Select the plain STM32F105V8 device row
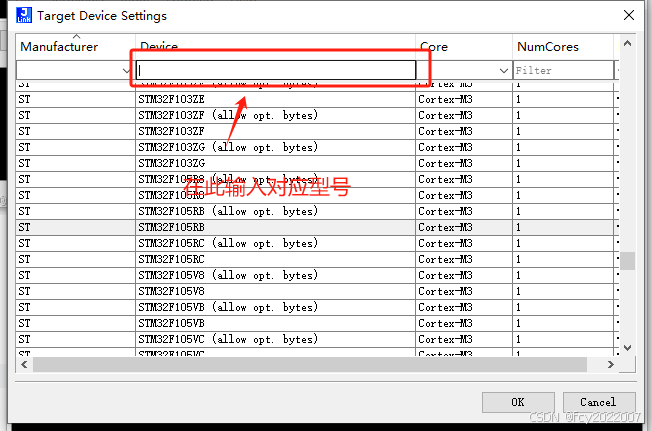This screenshot has width=652, height=431. [315, 291]
